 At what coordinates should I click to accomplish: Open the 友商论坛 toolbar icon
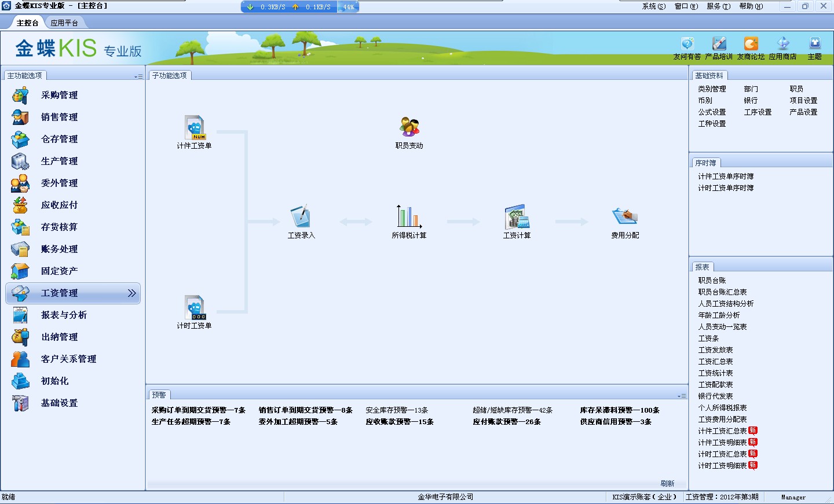click(751, 44)
